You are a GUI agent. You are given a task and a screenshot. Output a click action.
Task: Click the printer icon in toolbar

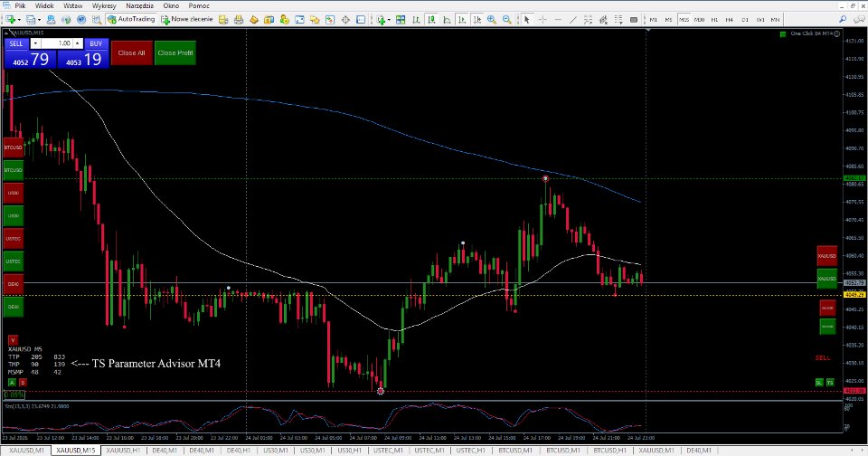pos(239,19)
